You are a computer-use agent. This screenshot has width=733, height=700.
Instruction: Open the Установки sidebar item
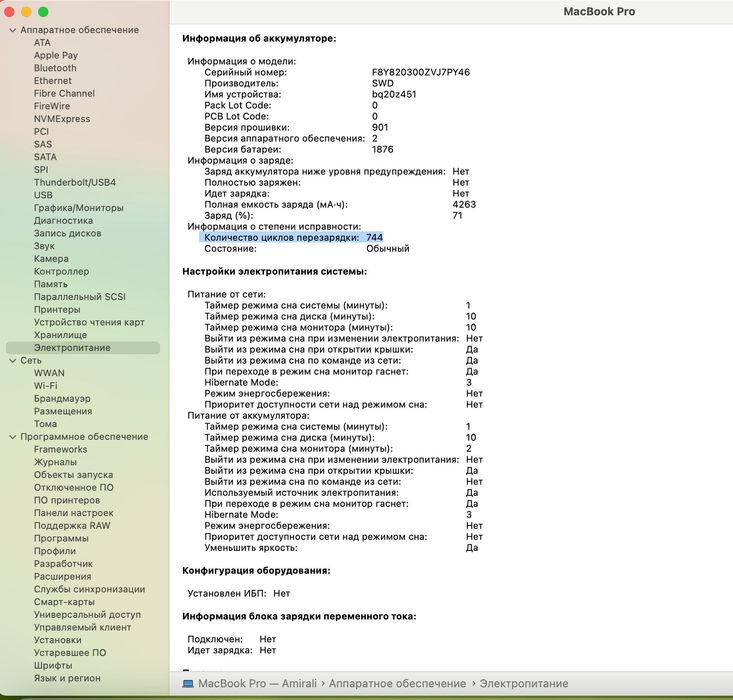tap(57, 640)
